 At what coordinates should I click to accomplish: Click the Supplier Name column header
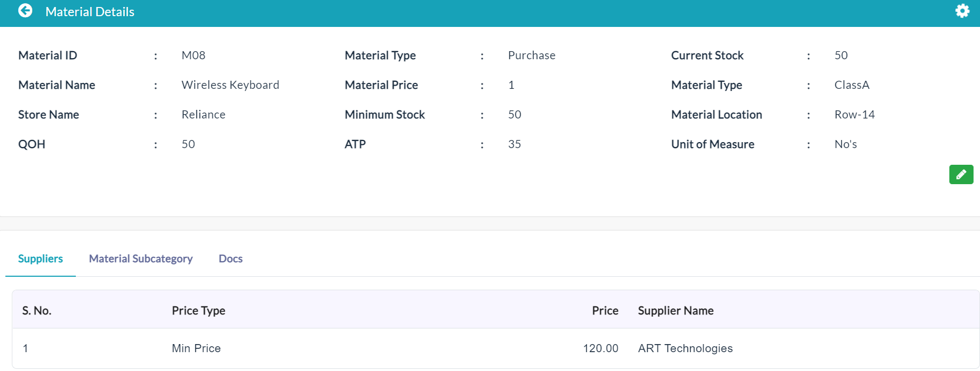676,311
